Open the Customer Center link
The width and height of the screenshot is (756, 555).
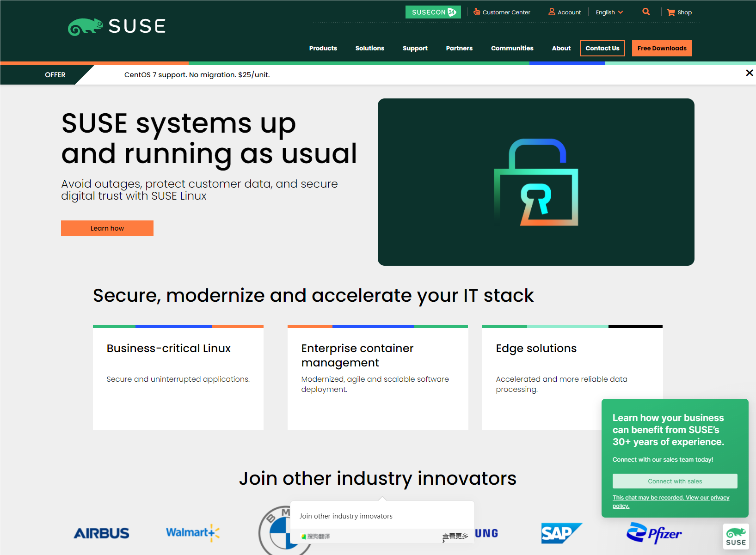click(506, 12)
